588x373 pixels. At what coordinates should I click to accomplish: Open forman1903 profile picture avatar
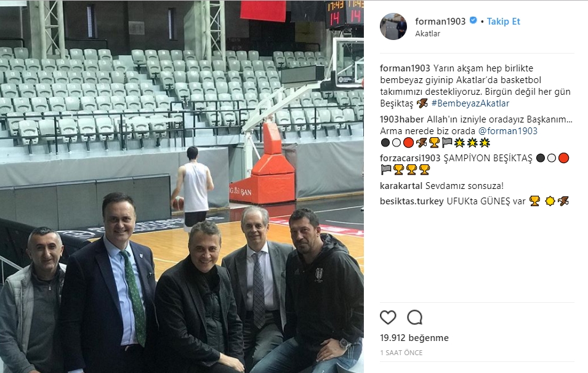(393, 26)
